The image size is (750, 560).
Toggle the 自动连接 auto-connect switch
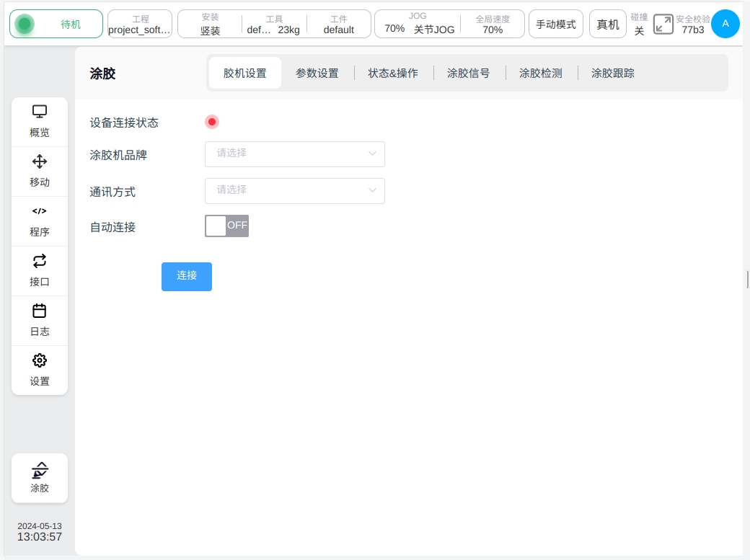click(x=226, y=226)
